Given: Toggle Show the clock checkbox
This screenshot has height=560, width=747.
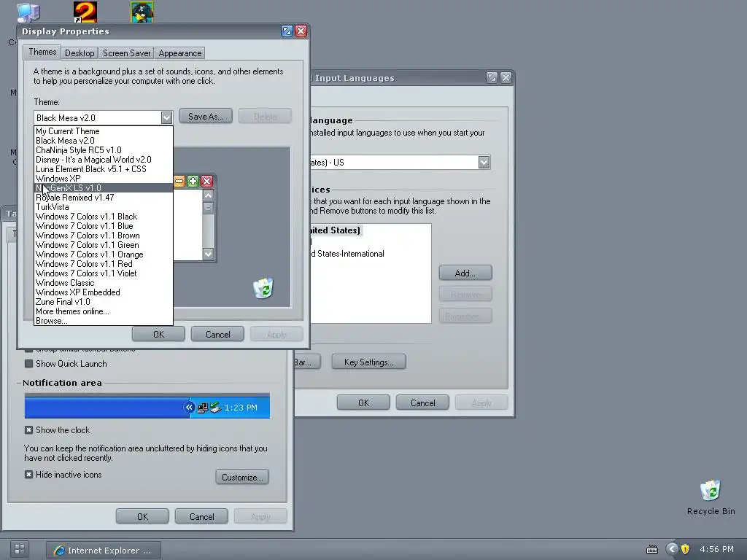Looking at the screenshot, I should [29, 430].
